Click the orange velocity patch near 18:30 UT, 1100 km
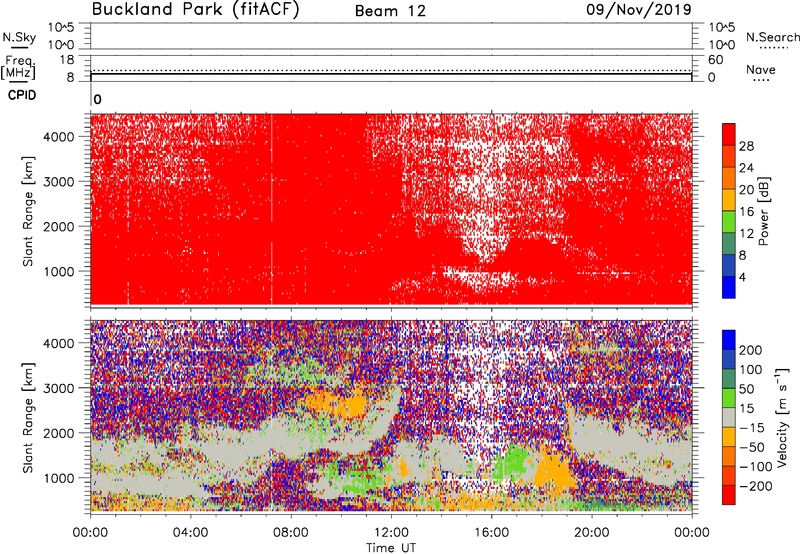 pos(554,472)
